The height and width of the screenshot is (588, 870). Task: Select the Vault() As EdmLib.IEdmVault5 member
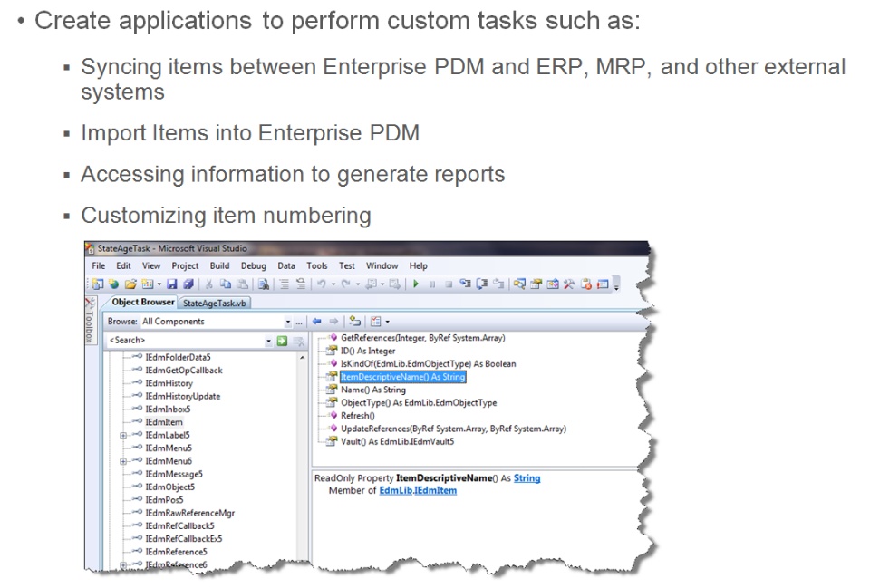[397, 442]
